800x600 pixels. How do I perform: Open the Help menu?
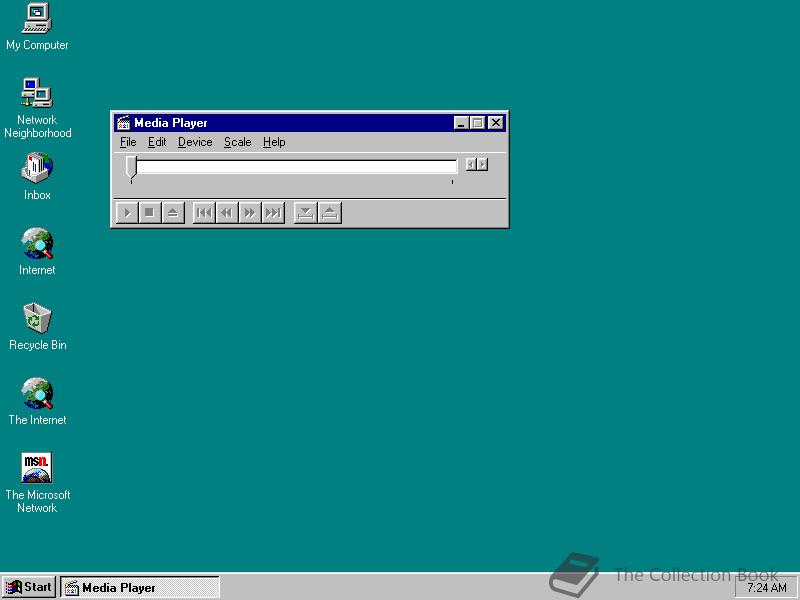click(274, 142)
